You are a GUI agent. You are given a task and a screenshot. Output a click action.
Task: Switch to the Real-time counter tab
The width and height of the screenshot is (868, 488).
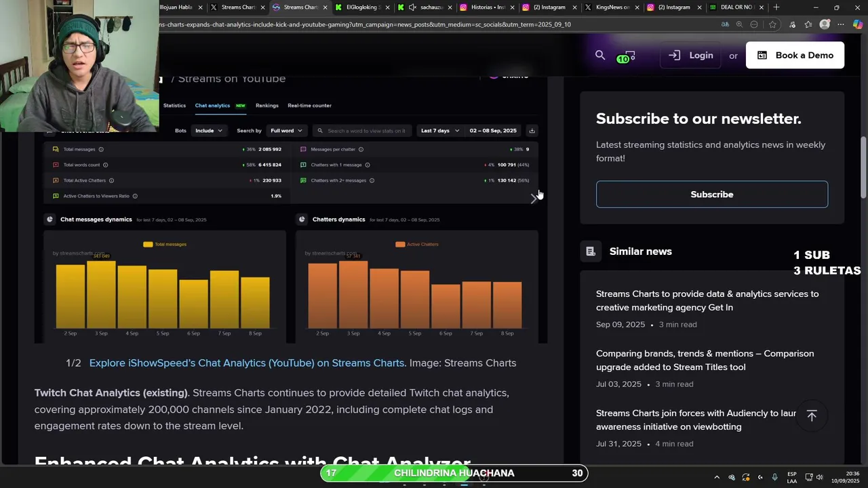(309, 106)
